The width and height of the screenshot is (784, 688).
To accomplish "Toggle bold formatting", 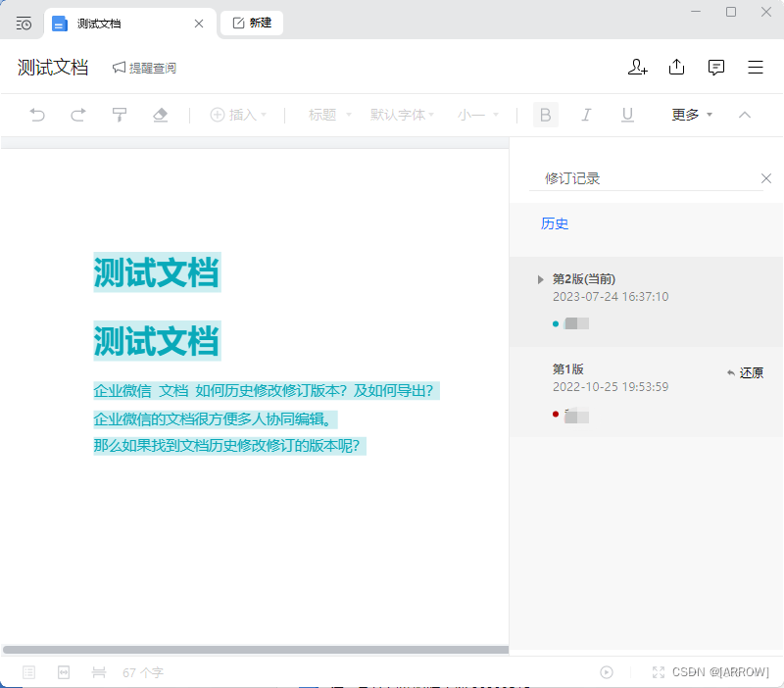I will (x=546, y=115).
